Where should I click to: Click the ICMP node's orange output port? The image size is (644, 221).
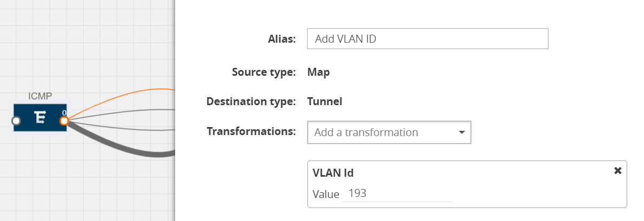click(x=64, y=121)
